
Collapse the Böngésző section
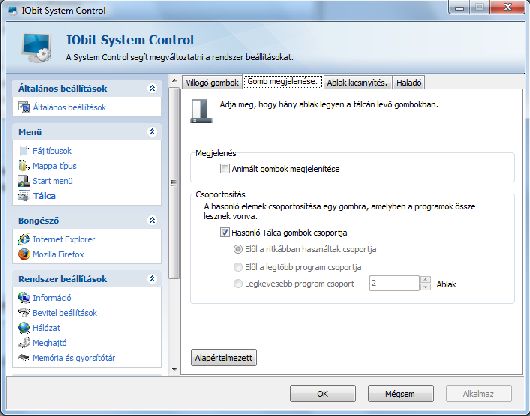coord(152,220)
